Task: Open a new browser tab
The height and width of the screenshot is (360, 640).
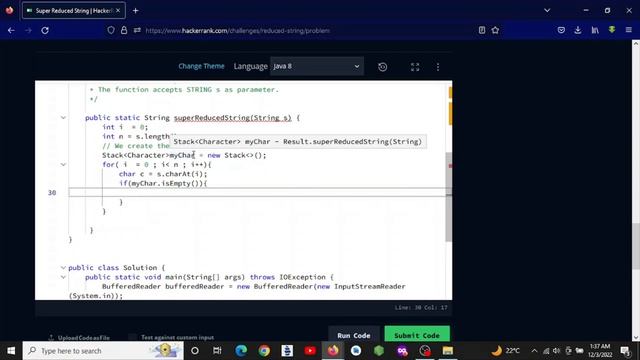Action: pyautogui.click(x=136, y=11)
